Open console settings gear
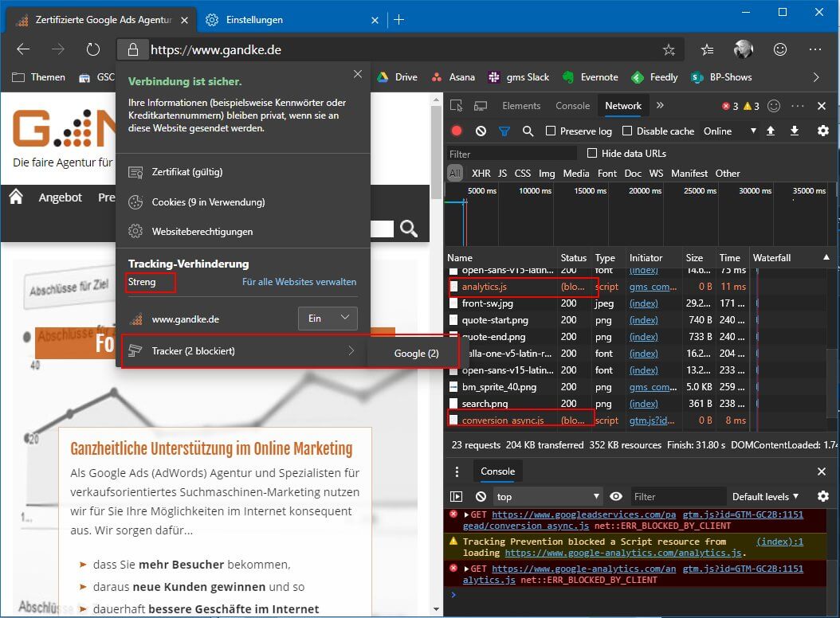 click(822, 496)
